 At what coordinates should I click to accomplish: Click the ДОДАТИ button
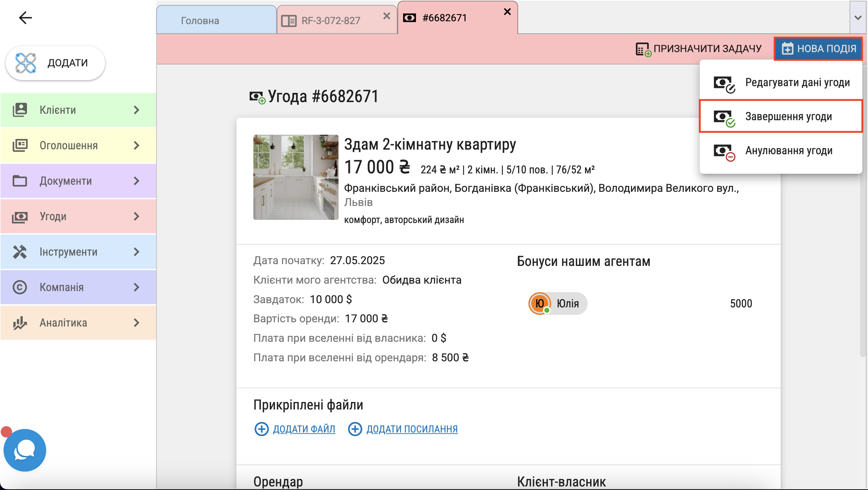coord(55,63)
